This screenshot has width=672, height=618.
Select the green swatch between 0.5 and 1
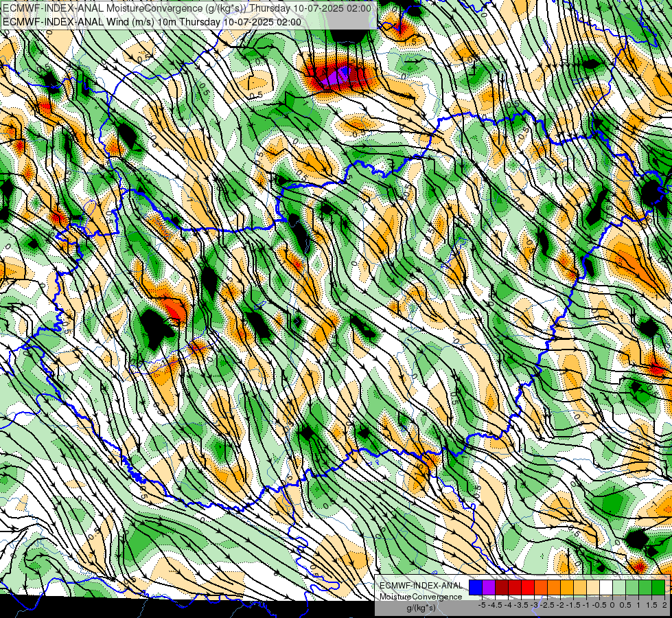tap(632, 587)
